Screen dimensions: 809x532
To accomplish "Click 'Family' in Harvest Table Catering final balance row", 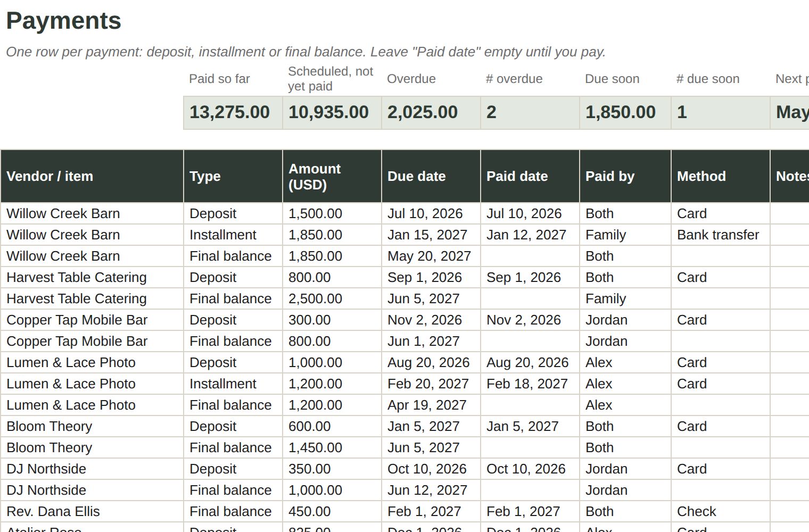I will [x=625, y=298].
